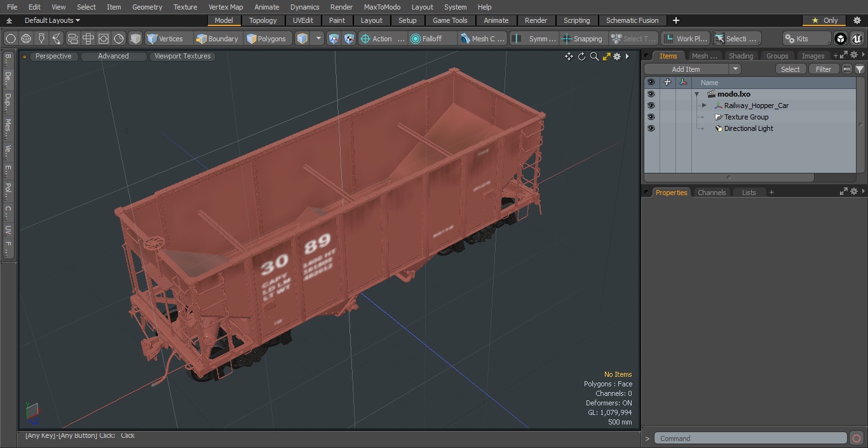The height and width of the screenshot is (448, 868).
Task: Open the Perspective view dropdown
Action: pos(53,56)
